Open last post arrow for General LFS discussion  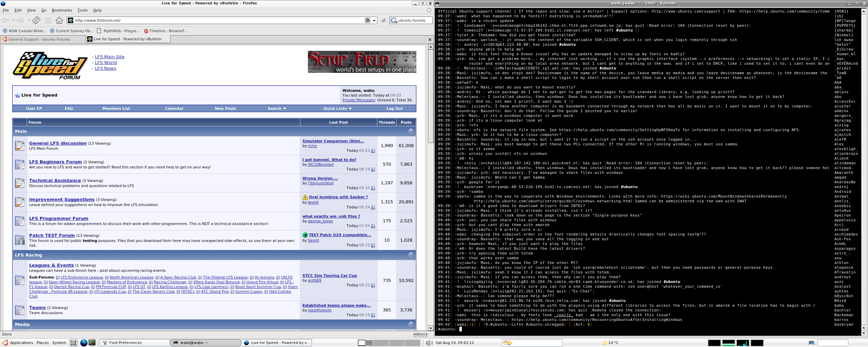click(373, 151)
